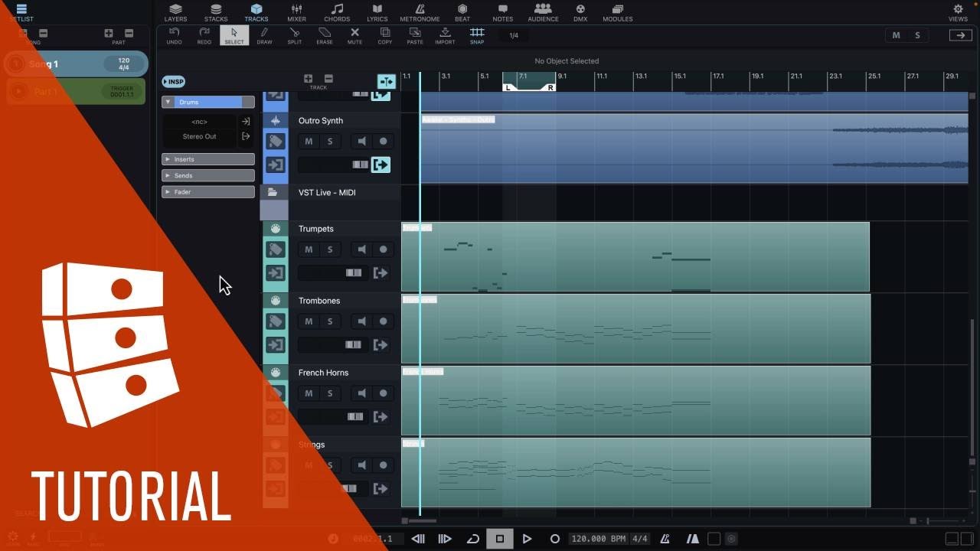Click the Undo tool
The image size is (980, 551).
[174, 35]
